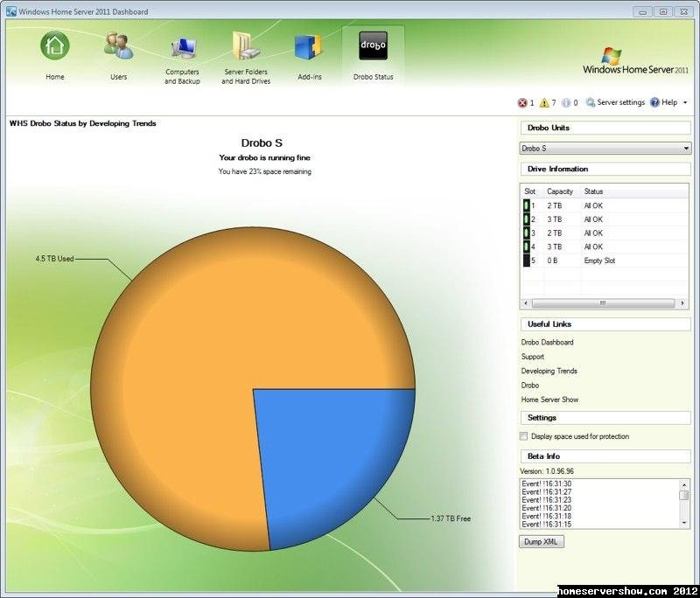The image size is (700, 598).
Task: Click the dashboard title bar app icon
Action: point(11,11)
